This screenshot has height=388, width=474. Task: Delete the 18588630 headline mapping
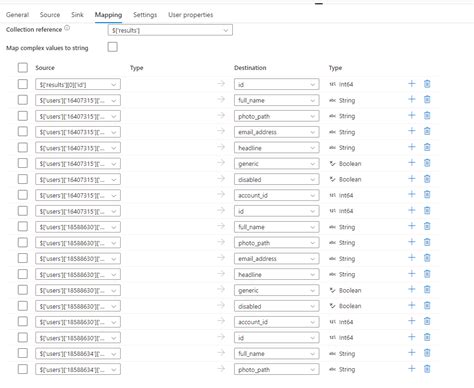tap(427, 274)
